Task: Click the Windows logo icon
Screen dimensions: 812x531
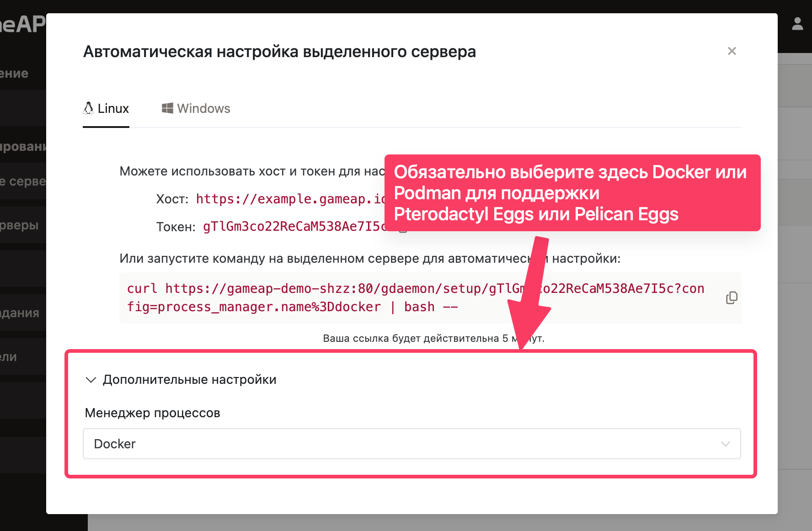Action: [x=167, y=108]
